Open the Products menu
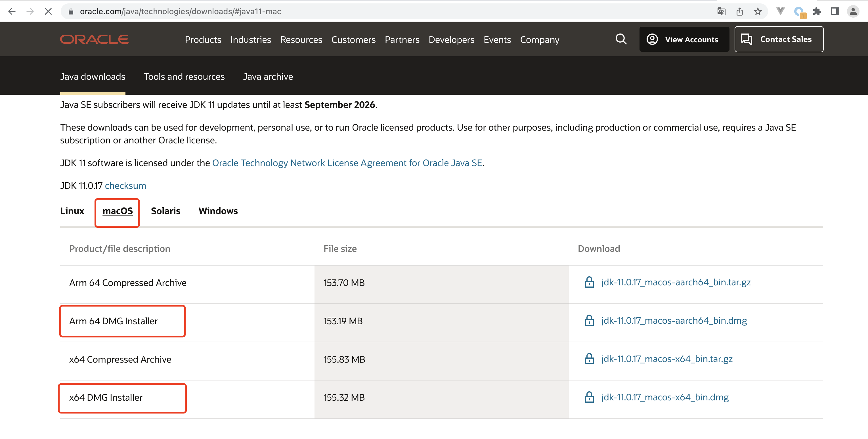Viewport: 868px width, 439px height. [x=203, y=40]
